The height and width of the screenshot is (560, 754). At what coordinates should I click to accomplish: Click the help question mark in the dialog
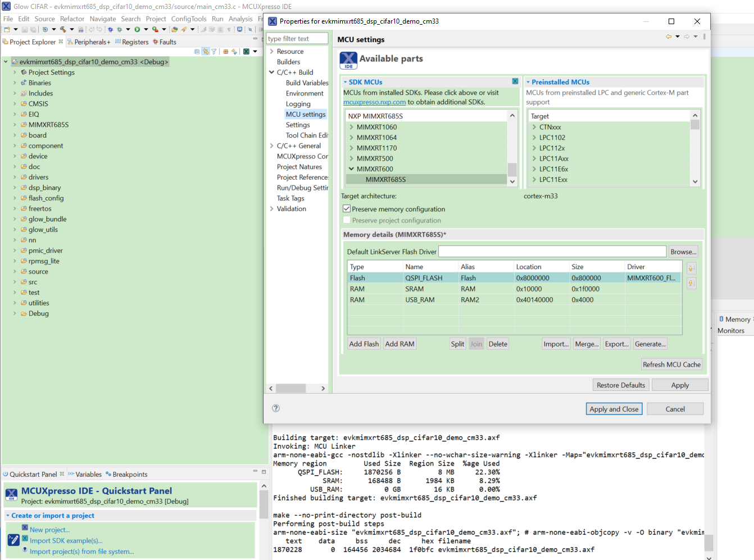click(275, 408)
